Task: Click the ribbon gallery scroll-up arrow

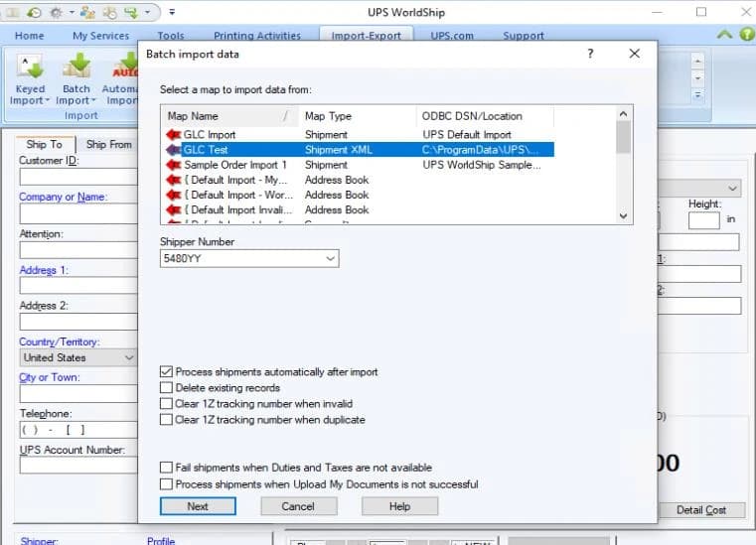Action: 697,62
